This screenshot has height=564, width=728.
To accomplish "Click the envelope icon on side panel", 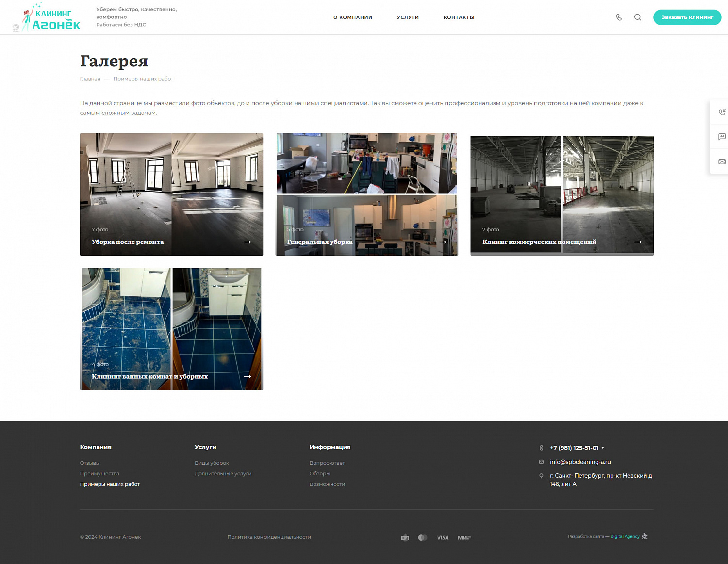I will [722, 162].
